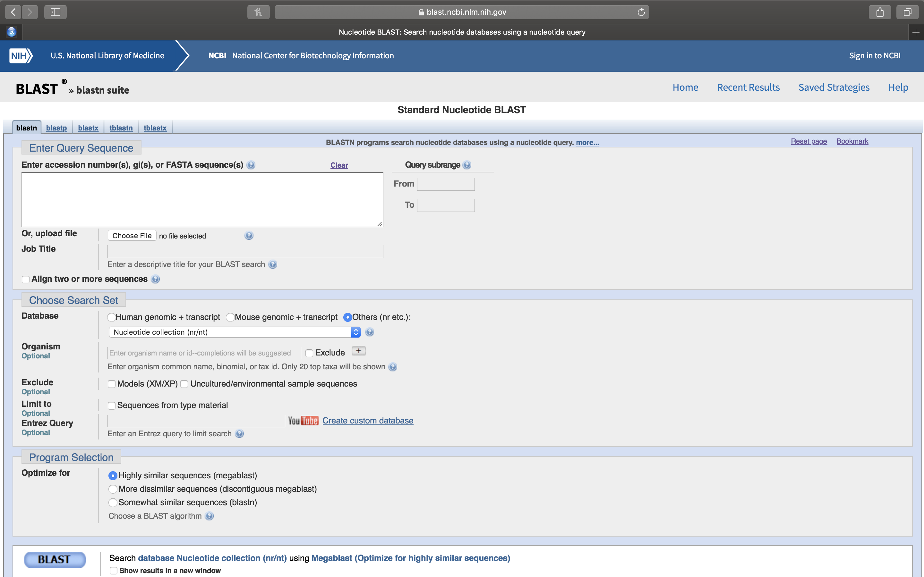Click the Choose File upload button
This screenshot has width=924, height=577.
click(x=132, y=235)
